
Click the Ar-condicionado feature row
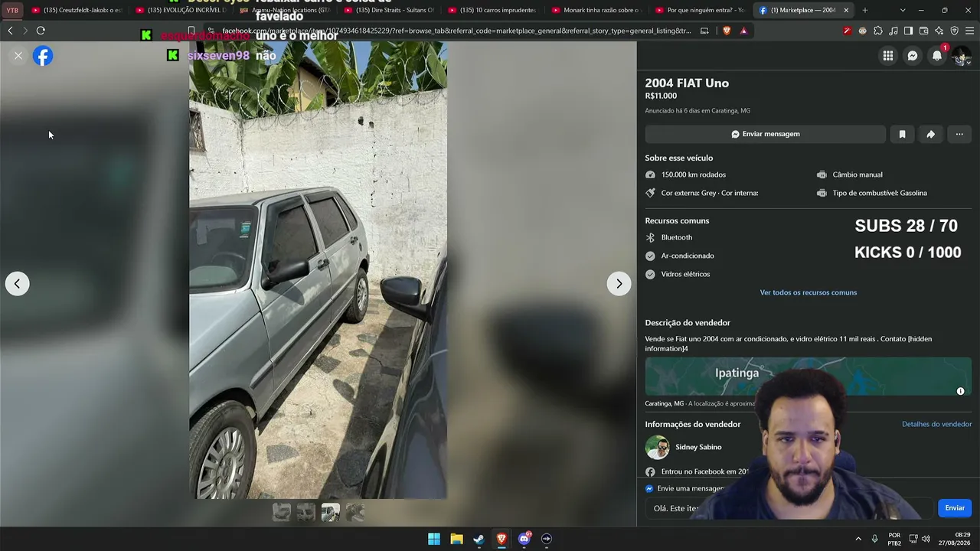680,256
